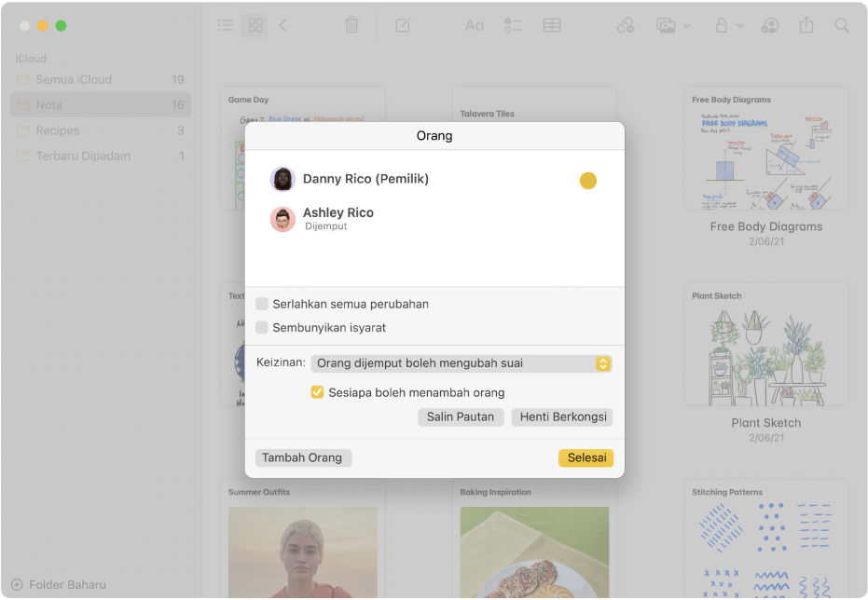Select Danny Rico (Pemilik) name

tap(365, 179)
